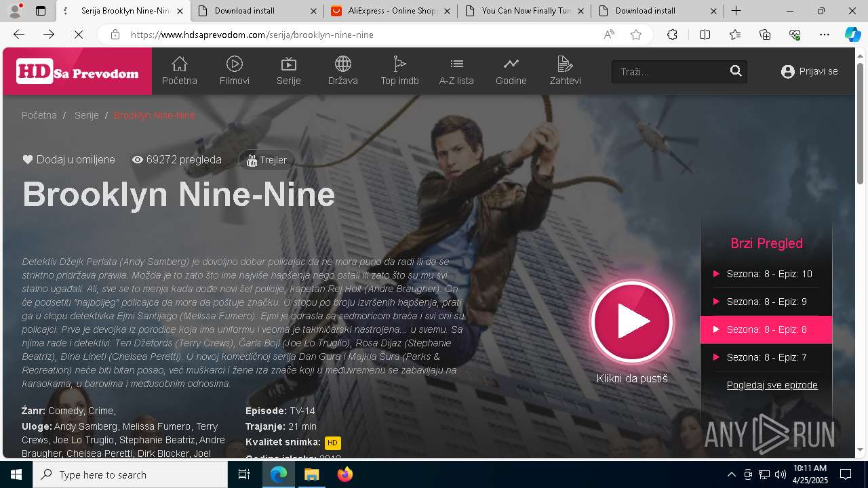Close the Serija Brooklyn Nine-Nine tab

[x=180, y=11]
